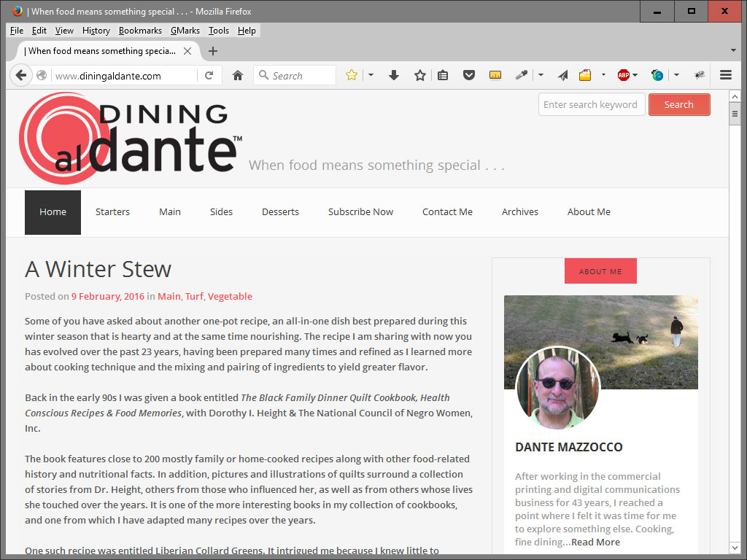
Task: Click Dante Mazzocco's round profile photo
Action: [557, 388]
